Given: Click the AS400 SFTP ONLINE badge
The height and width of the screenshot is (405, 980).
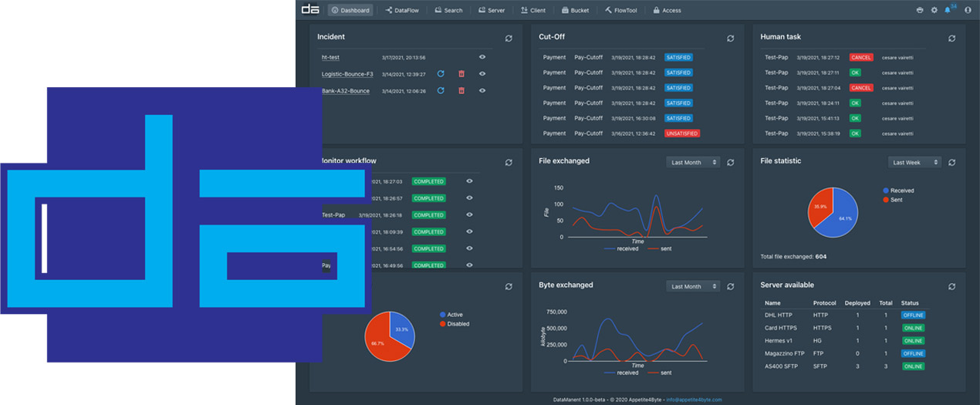Looking at the screenshot, I should coord(913,366).
